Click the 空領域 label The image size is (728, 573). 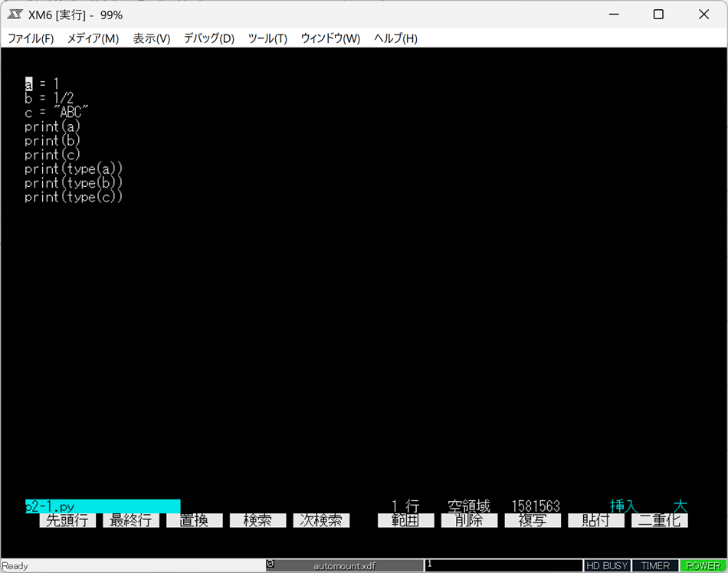pos(469,506)
